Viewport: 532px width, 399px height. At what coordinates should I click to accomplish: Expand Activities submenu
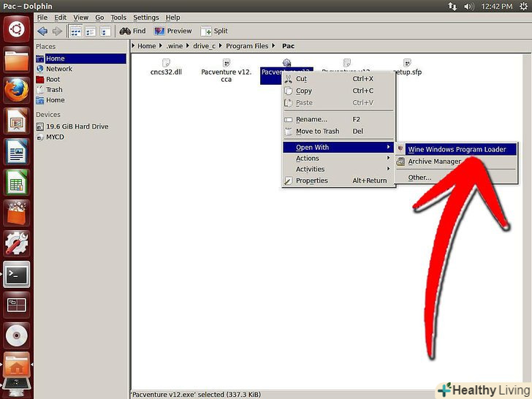338,169
